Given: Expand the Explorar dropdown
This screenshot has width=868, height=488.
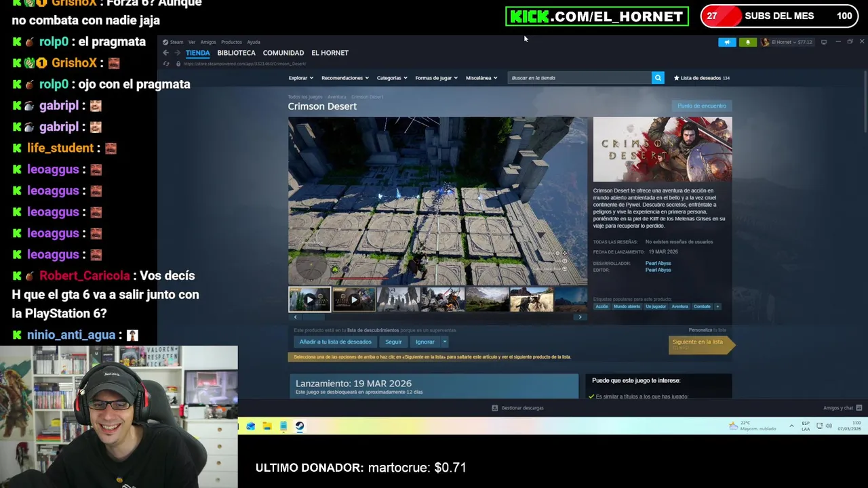Looking at the screenshot, I should pos(300,78).
